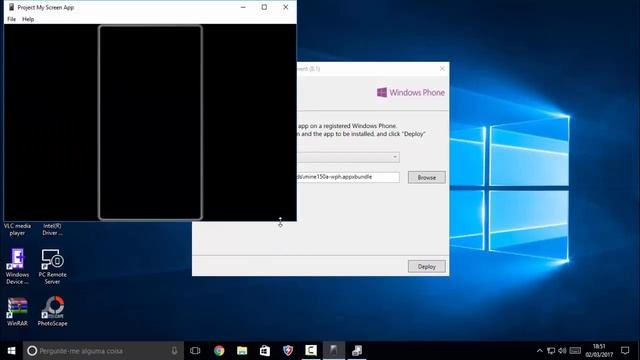640x360 pixels.
Task: Open the Windows Store from the taskbar
Action: click(x=265, y=351)
